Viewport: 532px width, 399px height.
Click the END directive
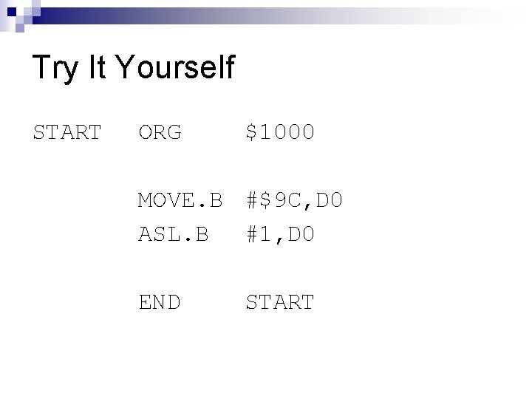160,301
